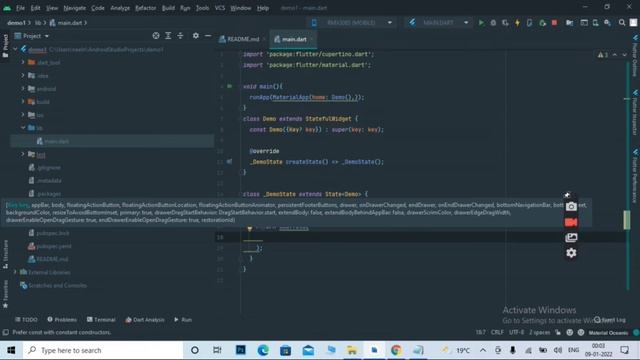Open the File menu
The height and width of the screenshot is (360, 640).
click(20, 8)
